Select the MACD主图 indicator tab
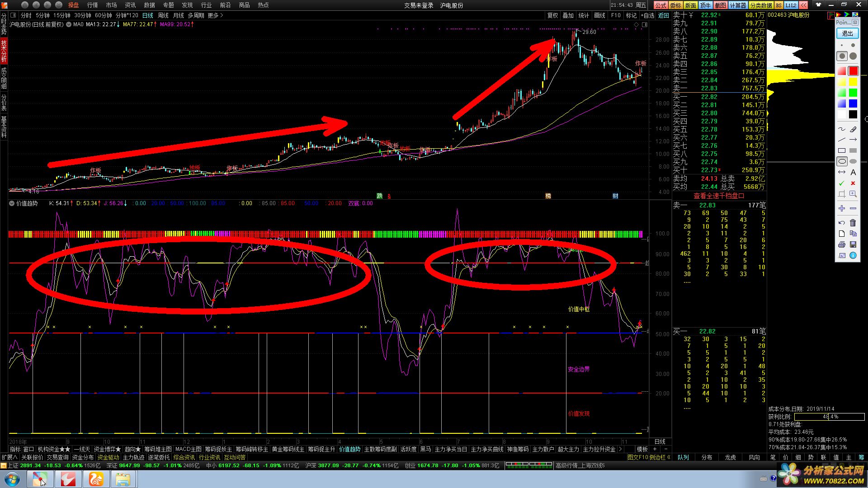868x488 pixels. [x=188, y=449]
